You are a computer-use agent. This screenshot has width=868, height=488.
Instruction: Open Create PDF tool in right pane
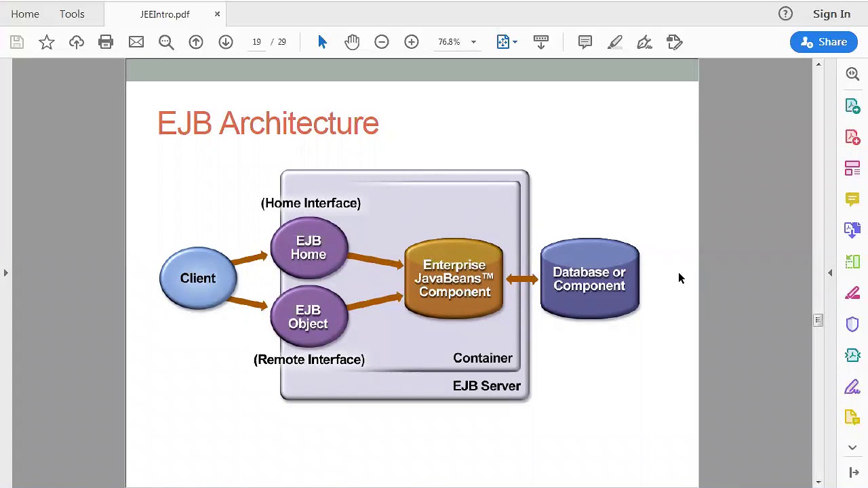(852, 137)
